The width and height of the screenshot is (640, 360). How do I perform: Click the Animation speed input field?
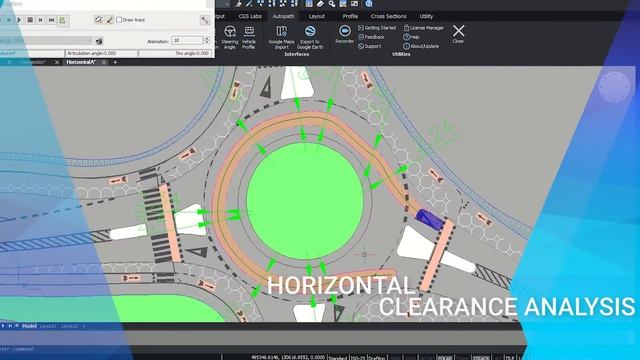click(x=187, y=40)
